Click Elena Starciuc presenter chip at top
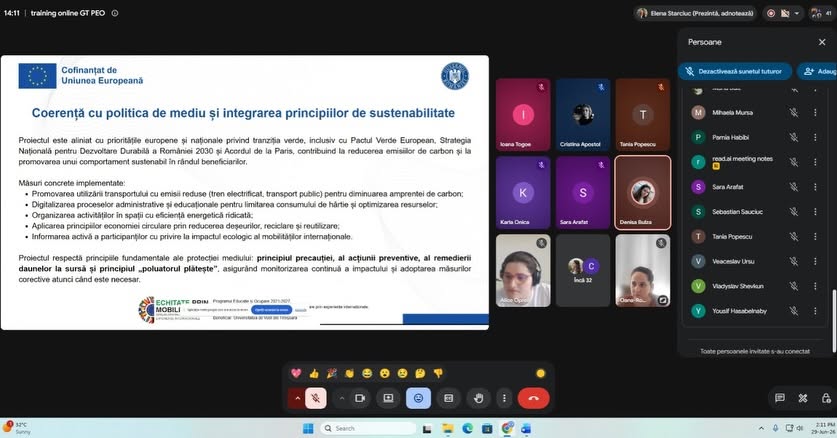837x438 pixels. coord(696,13)
